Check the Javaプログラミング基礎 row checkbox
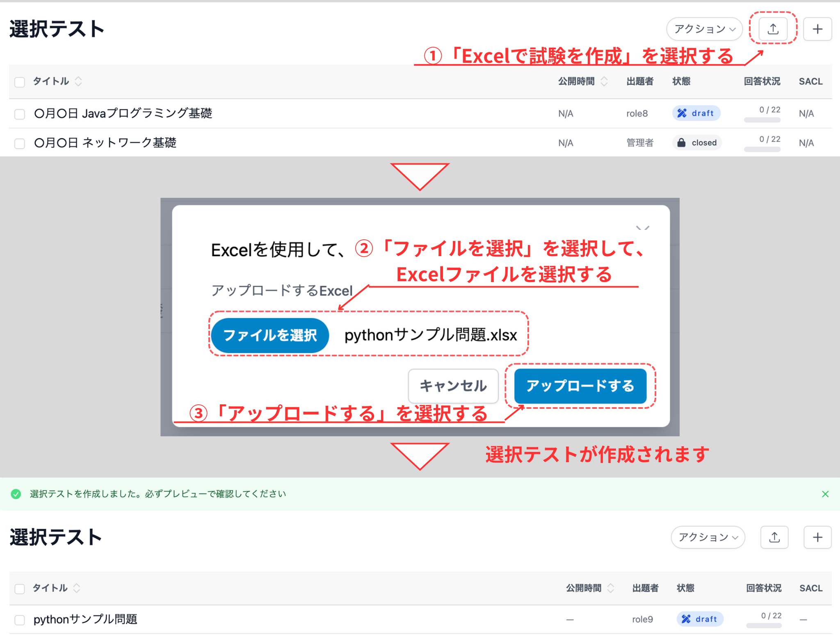The image size is (840, 635). point(20,114)
